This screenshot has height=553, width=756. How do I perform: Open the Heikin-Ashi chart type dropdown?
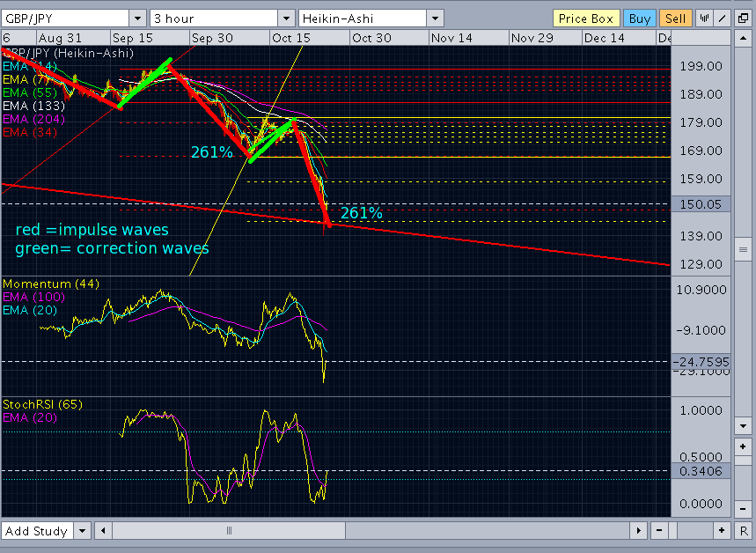coord(435,18)
